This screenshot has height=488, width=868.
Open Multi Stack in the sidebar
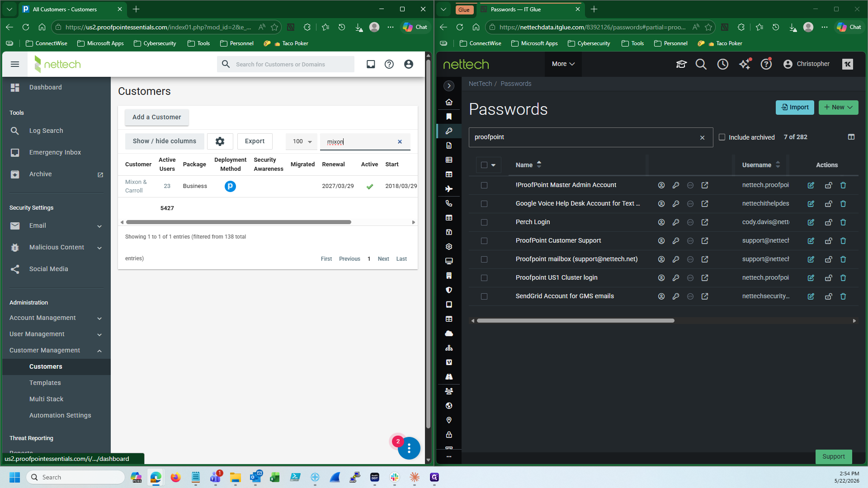click(47, 399)
